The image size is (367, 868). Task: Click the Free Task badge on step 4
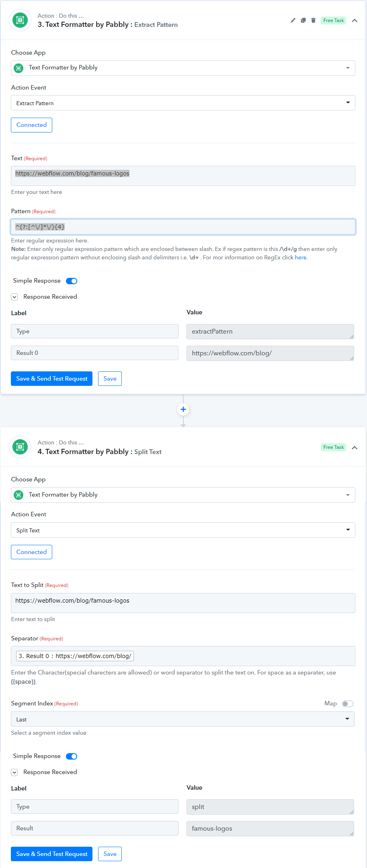[334, 447]
